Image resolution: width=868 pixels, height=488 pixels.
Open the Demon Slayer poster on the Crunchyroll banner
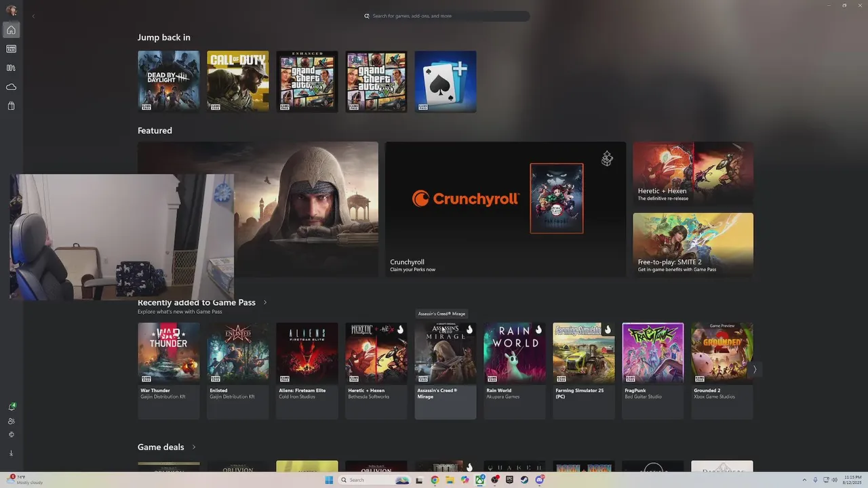[557, 198]
